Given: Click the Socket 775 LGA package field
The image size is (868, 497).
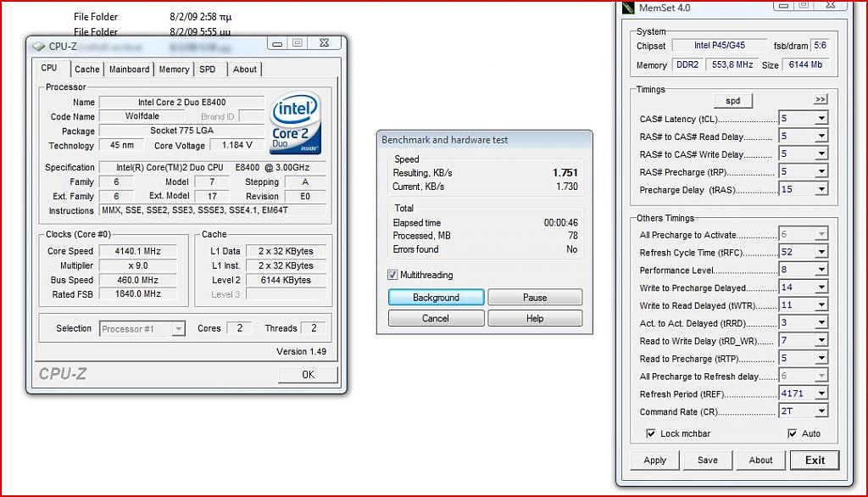Looking at the screenshot, I should click(181, 131).
